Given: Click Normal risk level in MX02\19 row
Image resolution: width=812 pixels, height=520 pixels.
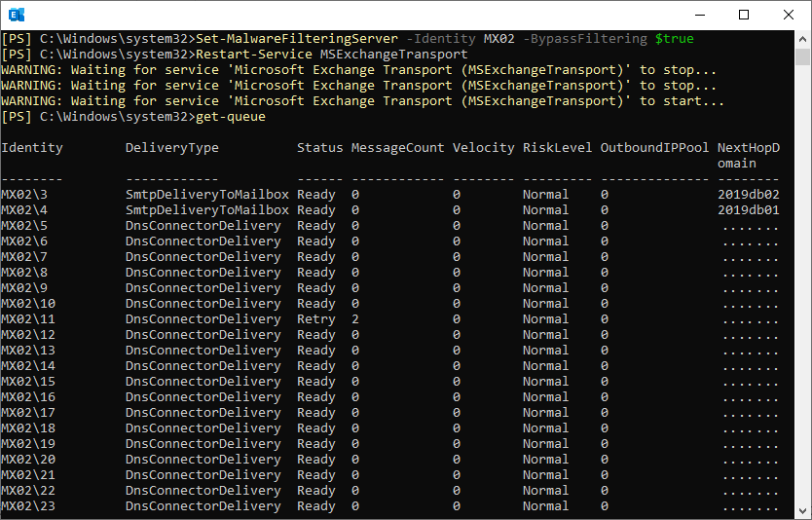Looking at the screenshot, I should [545, 444].
